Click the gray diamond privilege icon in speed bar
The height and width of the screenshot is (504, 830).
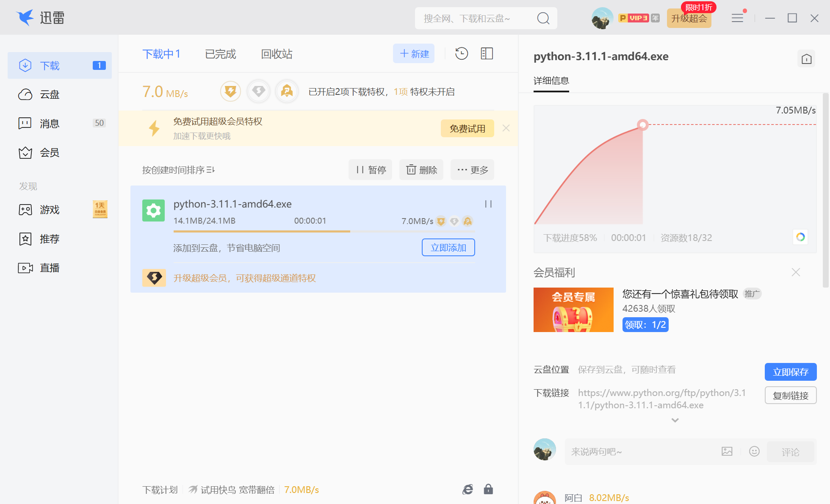(258, 91)
